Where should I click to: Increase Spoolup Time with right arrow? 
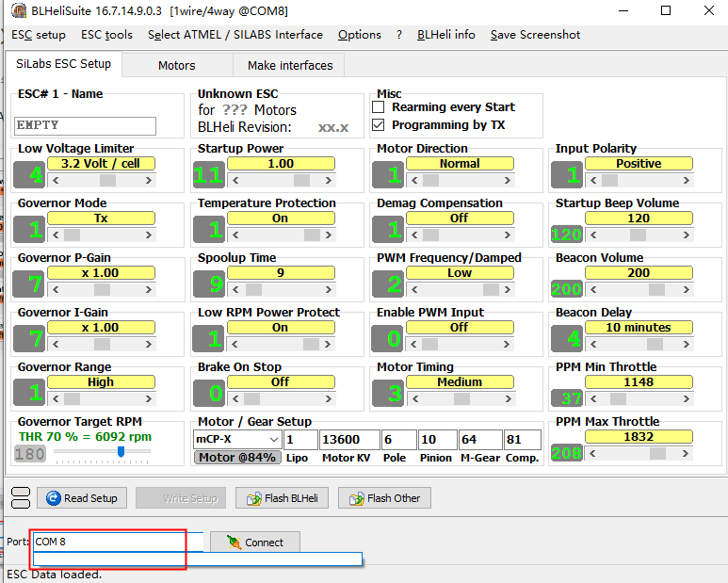(329, 290)
